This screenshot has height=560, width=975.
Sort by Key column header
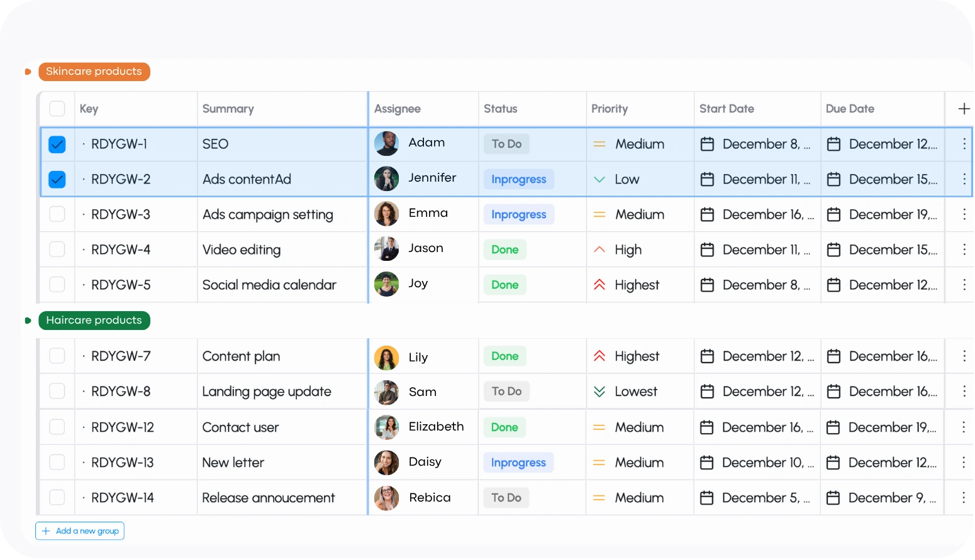click(89, 109)
